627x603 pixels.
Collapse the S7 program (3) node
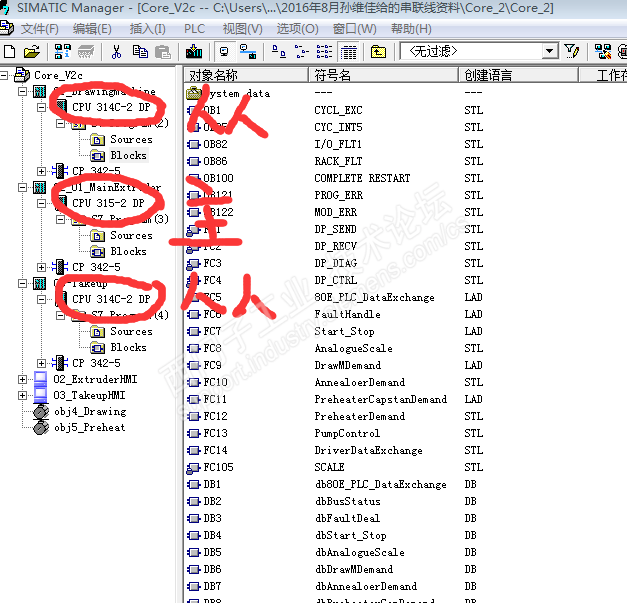tap(60, 219)
